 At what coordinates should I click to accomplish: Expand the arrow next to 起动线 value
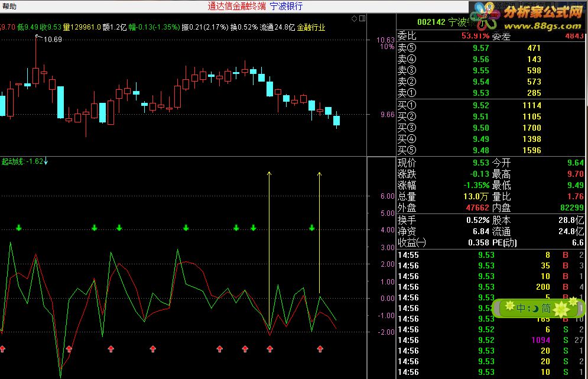(46, 161)
